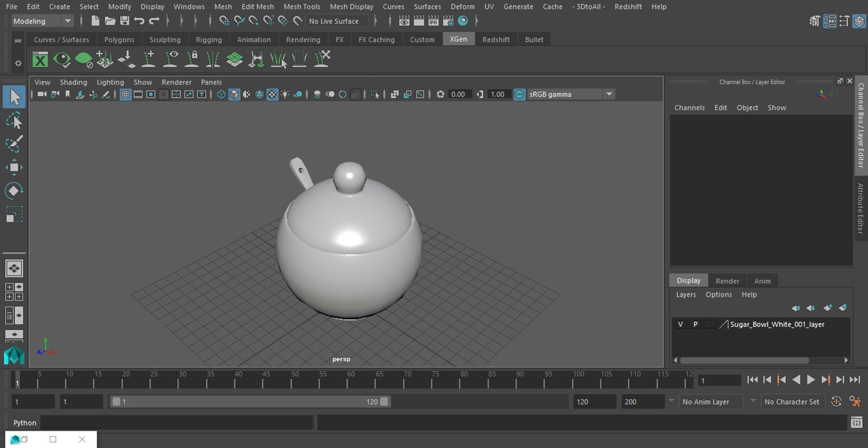The width and height of the screenshot is (868, 448).
Task: Toggle textured display in viewport
Action: point(272,94)
